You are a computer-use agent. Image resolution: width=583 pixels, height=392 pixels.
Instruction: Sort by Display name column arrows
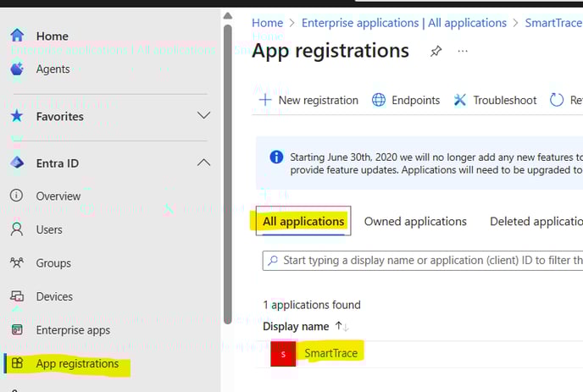[341, 327]
